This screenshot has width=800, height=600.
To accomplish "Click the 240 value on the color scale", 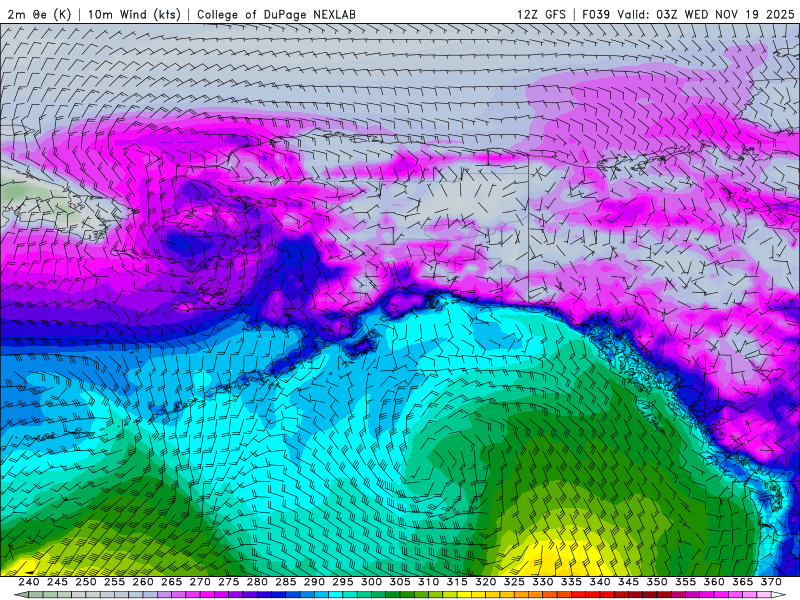I will [29, 582].
